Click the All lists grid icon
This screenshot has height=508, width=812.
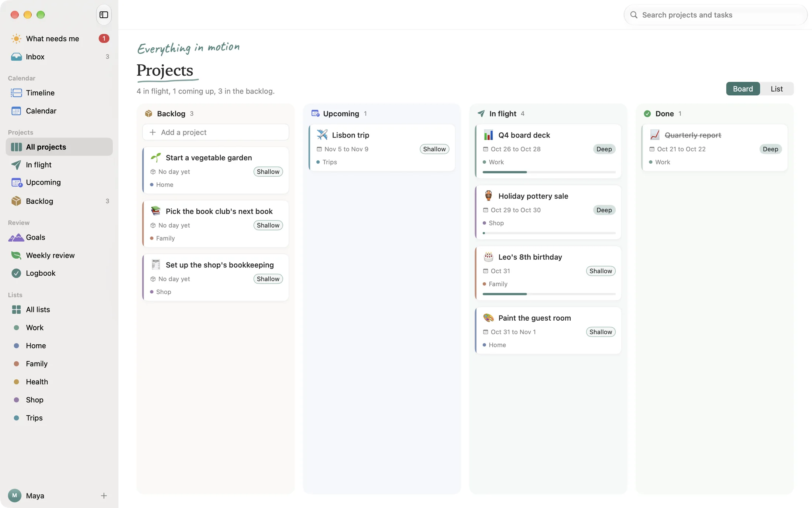coord(16,310)
